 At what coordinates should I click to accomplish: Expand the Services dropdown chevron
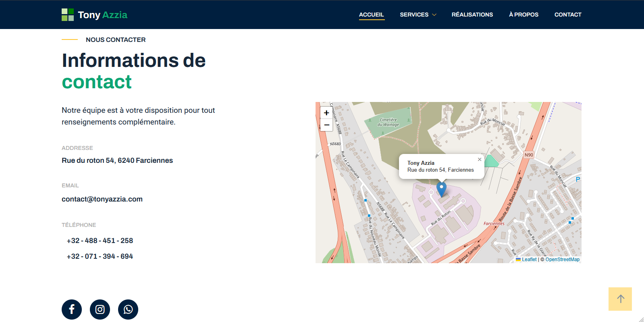pyautogui.click(x=434, y=15)
